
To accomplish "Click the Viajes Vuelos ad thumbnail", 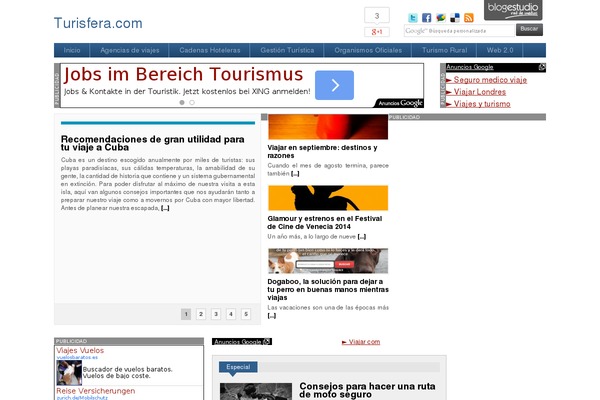I will point(69,373).
